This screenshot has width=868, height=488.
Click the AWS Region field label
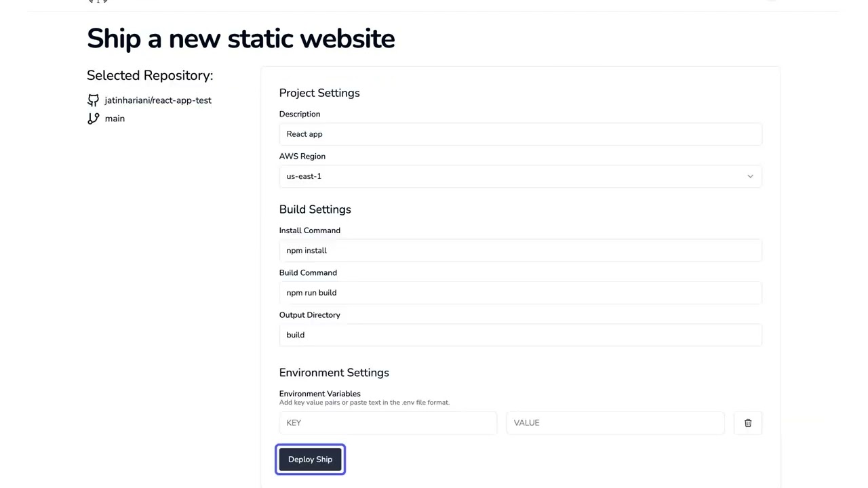click(302, 157)
